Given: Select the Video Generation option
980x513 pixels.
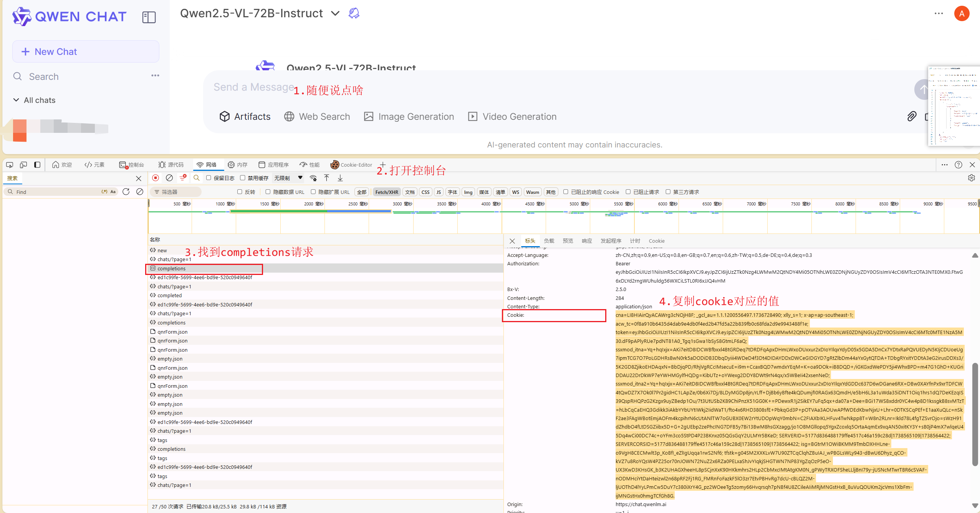Looking at the screenshot, I should click(x=512, y=116).
